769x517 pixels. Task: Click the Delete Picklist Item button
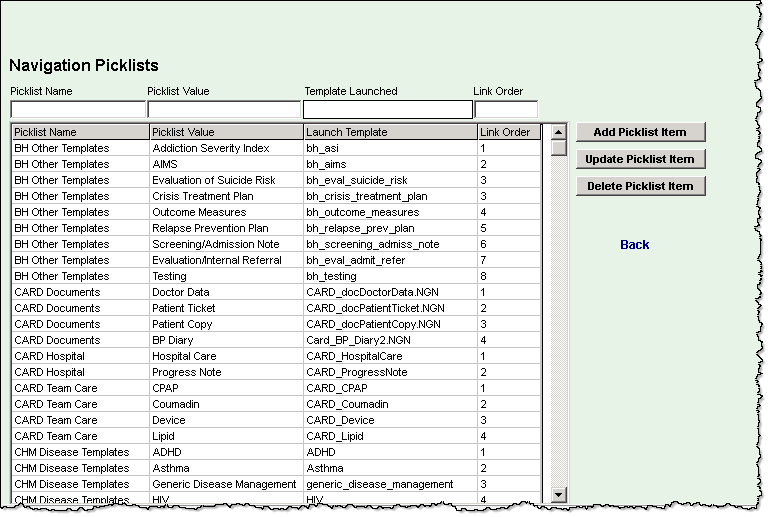click(640, 186)
